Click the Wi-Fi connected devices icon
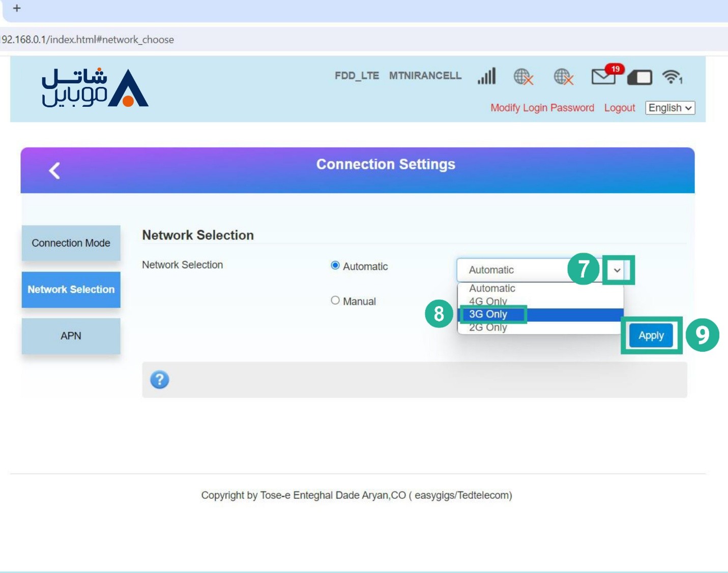728x573 pixels. (672, 77)
